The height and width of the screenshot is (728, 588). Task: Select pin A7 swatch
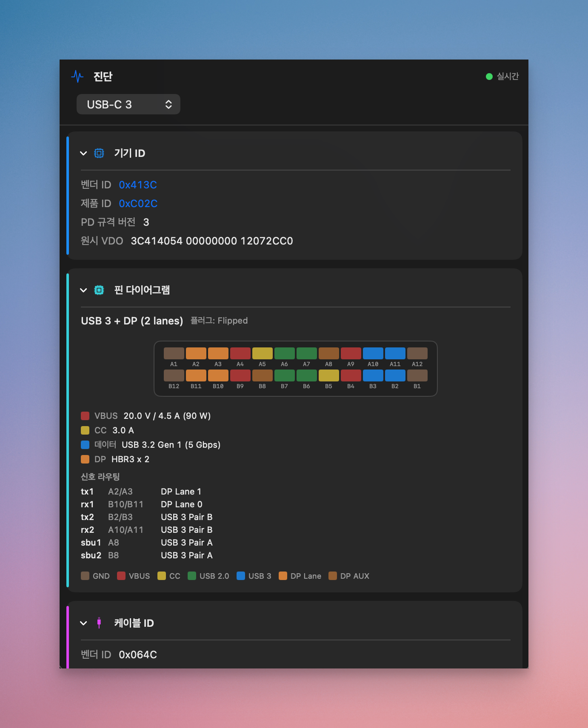click(307, 353)
